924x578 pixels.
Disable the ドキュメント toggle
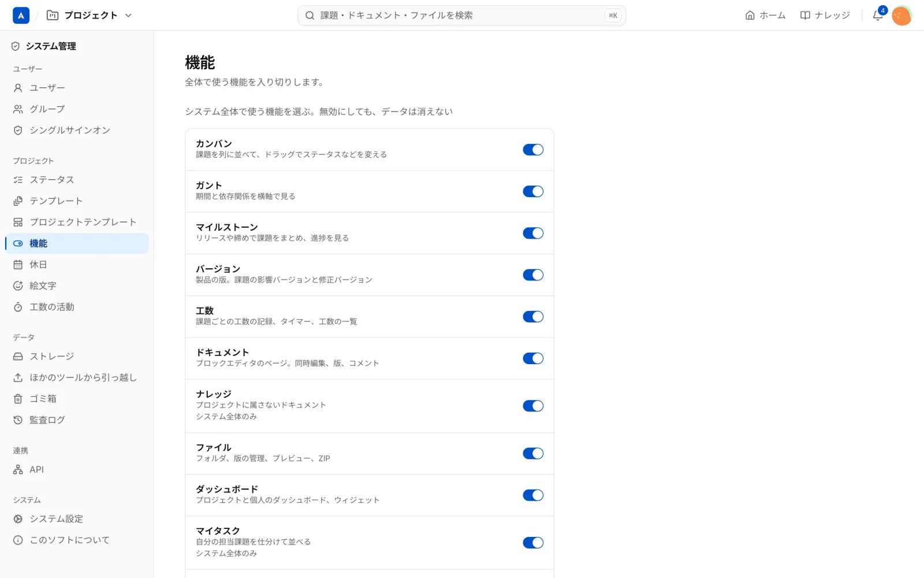pyautogui.click(x=533, y=358)
